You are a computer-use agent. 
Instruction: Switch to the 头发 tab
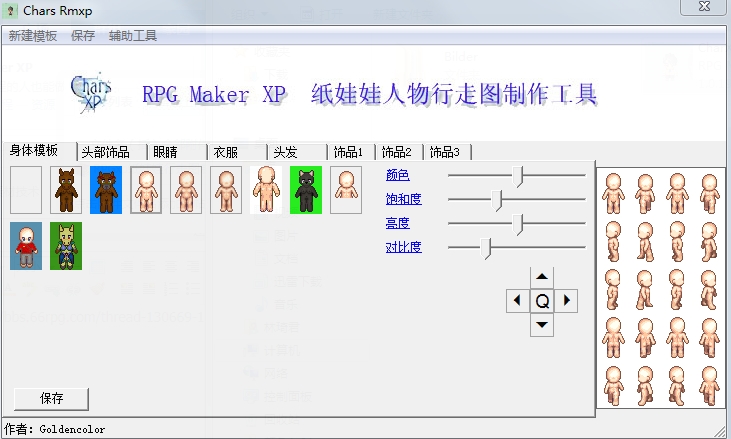[x=297, y=152]
